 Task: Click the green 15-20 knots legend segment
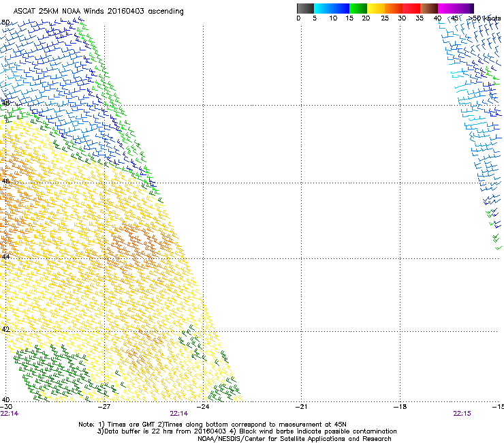[358, 8]
